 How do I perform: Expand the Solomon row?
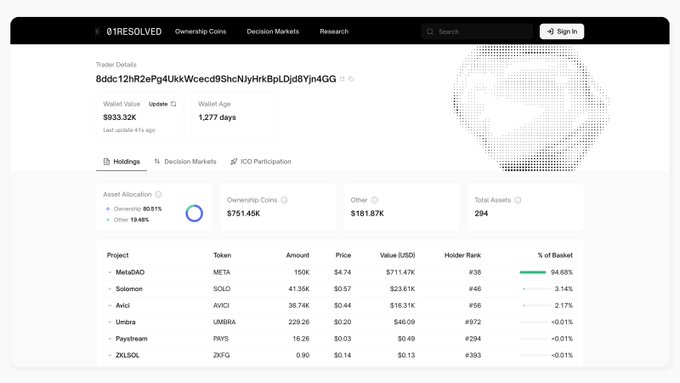pos(109,289)
